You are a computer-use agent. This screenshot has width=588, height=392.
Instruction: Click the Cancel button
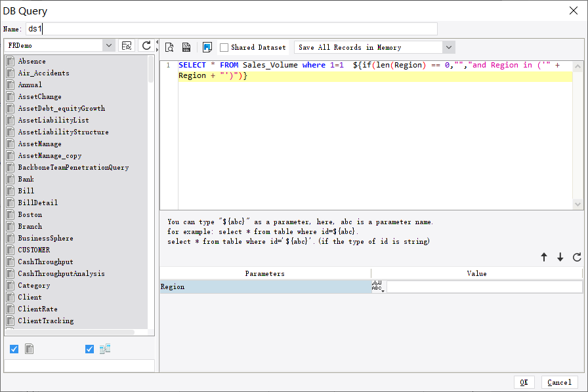559,382
